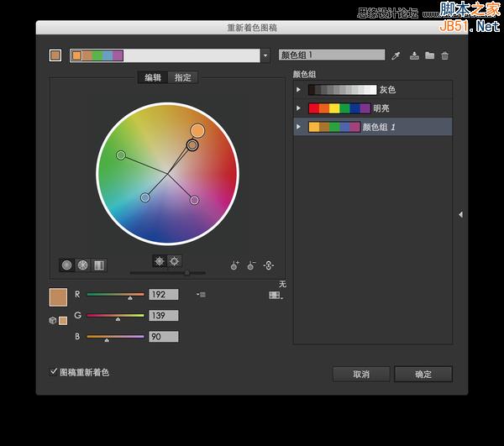Image resolution: width=504 pixels, height=446 pixels.
Task: Click out of gamut cube warning icon
Action: click(x=52, y=320)
